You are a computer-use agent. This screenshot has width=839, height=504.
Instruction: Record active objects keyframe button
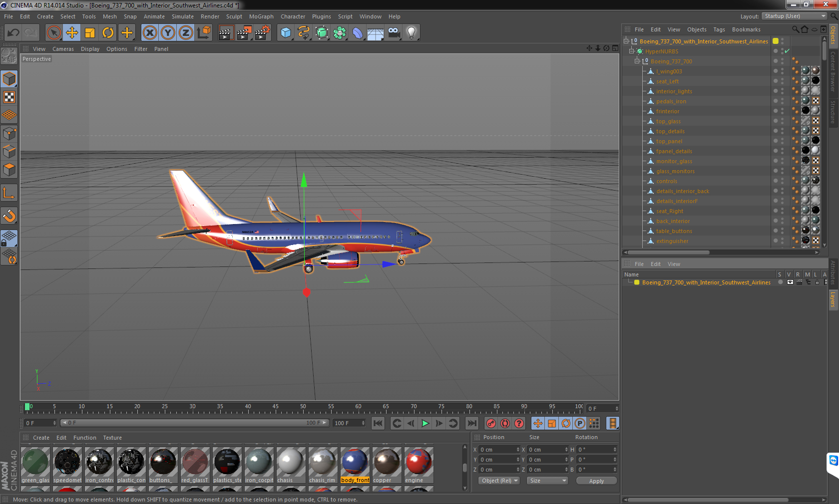pyautogui.click(x=491, y=423)
